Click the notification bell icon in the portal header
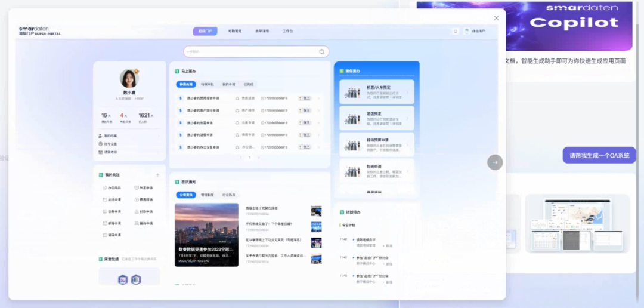This screenshot has height=308, width=644. point(456,31)
